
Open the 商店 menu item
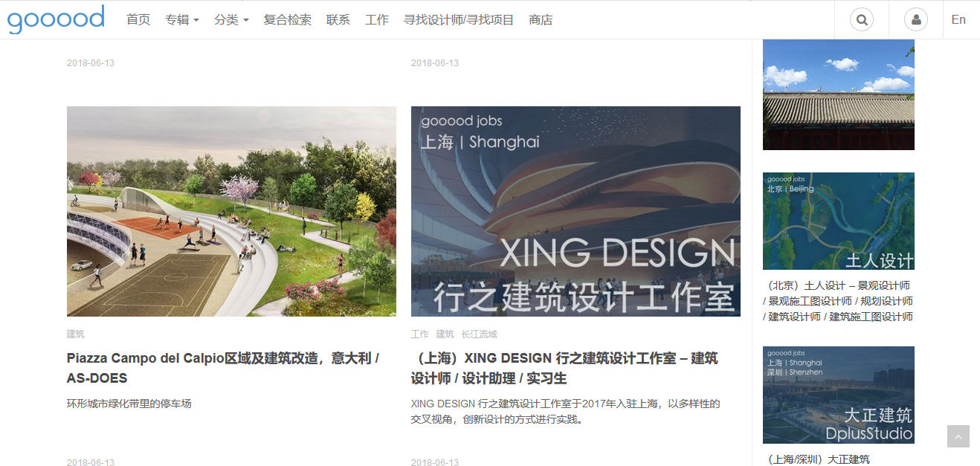pos(541,20)
